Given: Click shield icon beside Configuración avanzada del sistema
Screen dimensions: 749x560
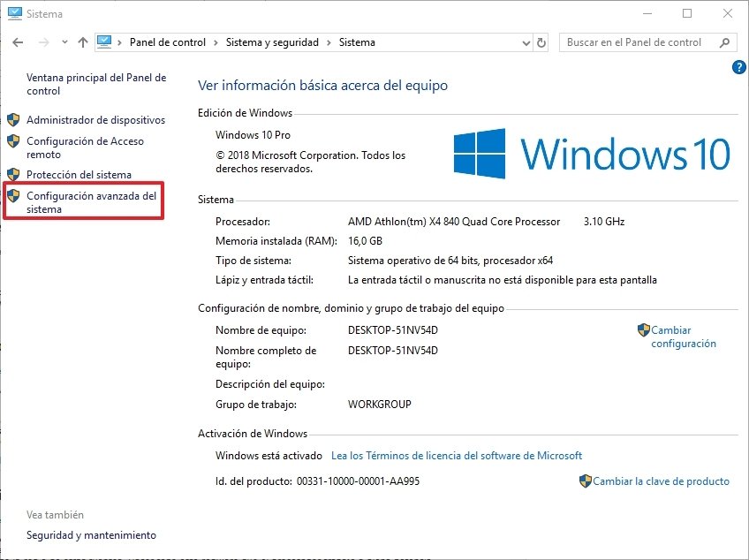Looking at the screenshot, I should pos(13,195).
